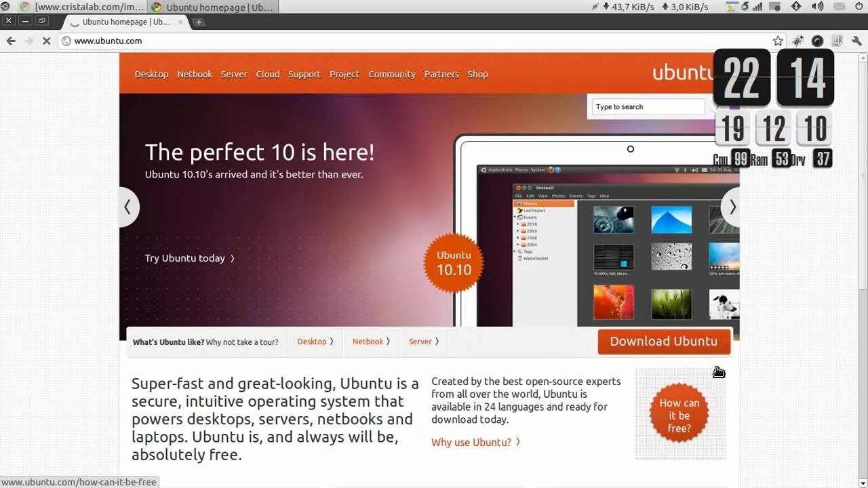Click the Cpu 99 usage widget

731,159
